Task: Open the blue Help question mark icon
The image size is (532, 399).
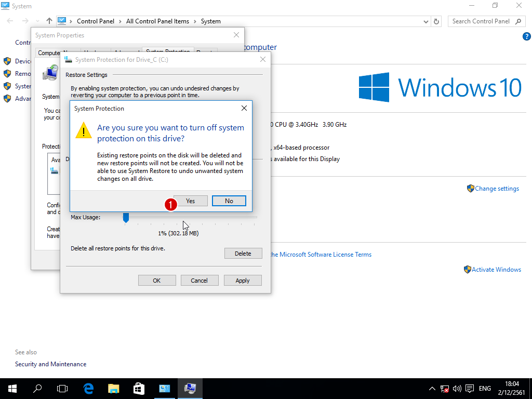Action: tap(526, 36)
